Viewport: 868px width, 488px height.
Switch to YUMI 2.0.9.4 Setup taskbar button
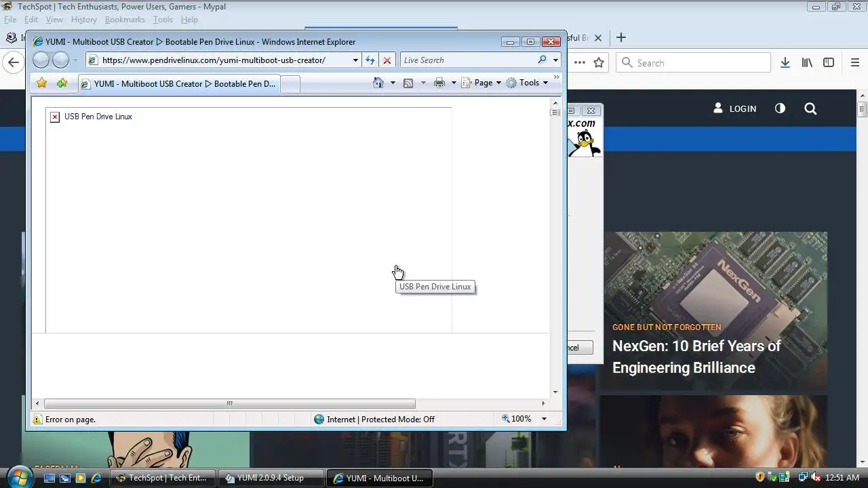(x=271, y=478)
